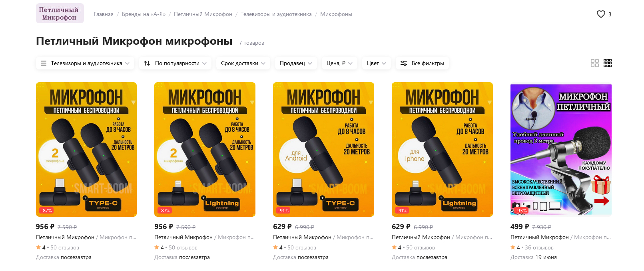Expand the Продавец filter dropdown

(x=296, y=63)
